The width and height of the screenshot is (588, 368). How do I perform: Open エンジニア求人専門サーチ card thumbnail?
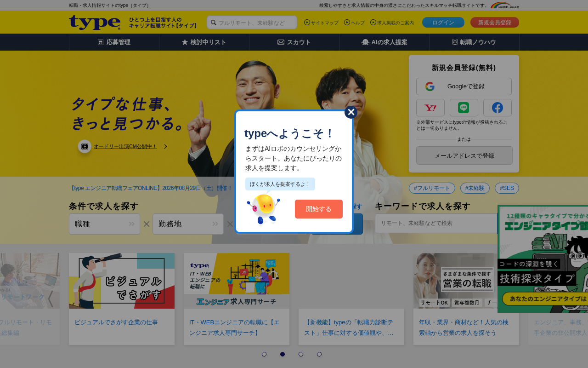(237, 281)
